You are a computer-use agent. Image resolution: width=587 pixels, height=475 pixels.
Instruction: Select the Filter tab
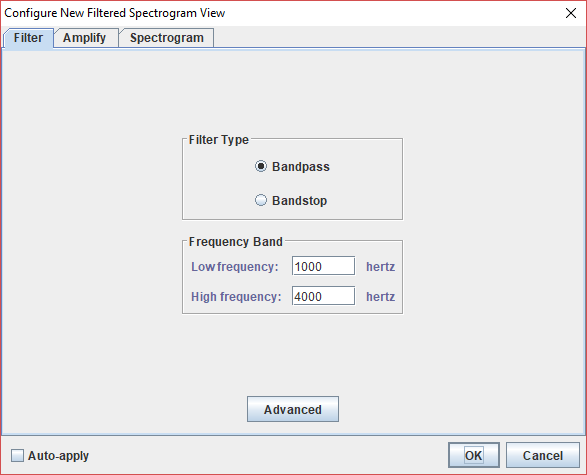coord(28,38)
